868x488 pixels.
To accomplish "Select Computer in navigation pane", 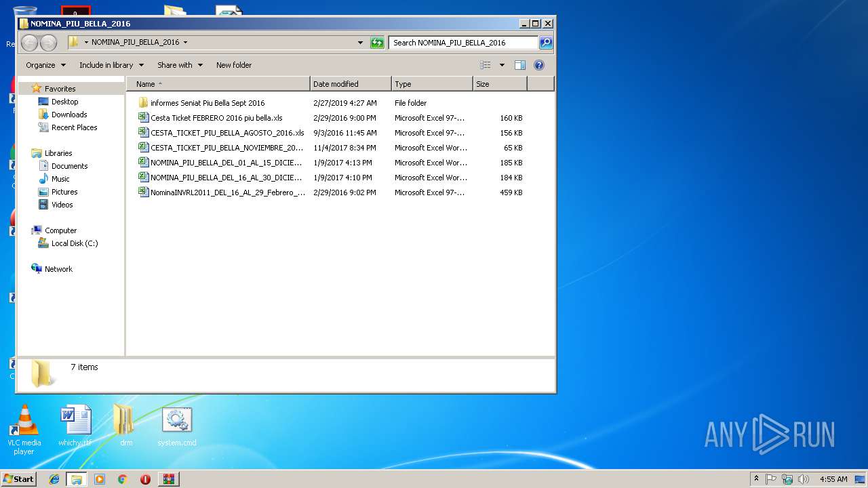I will click(x=60, y=230).
